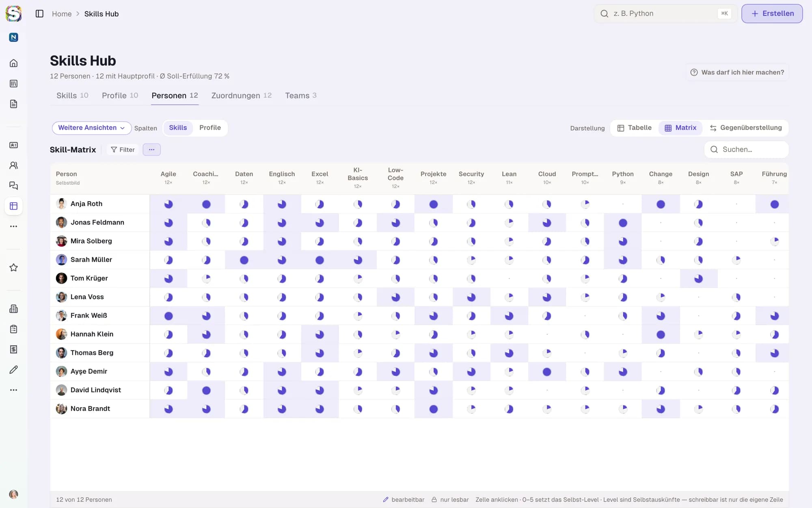Open the blue N workspace icon
Image resolution: width=812 pixels, height=508 pixels.
pos(13,37)
